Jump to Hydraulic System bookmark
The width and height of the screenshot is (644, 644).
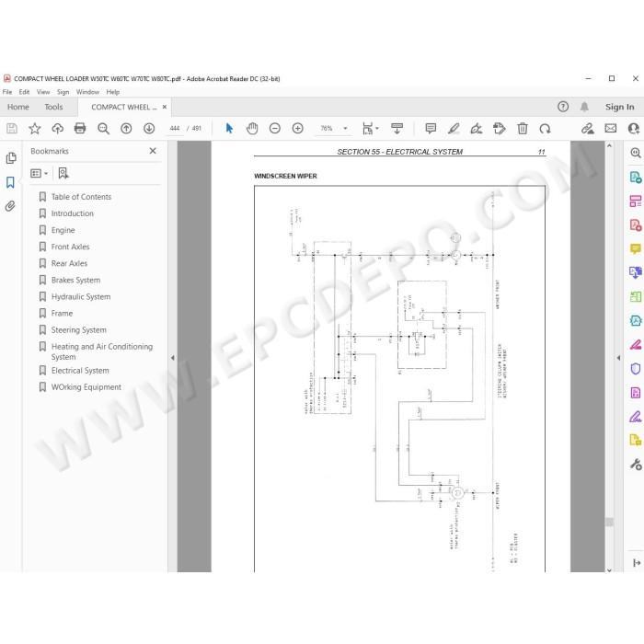click(x=81, y=296)
